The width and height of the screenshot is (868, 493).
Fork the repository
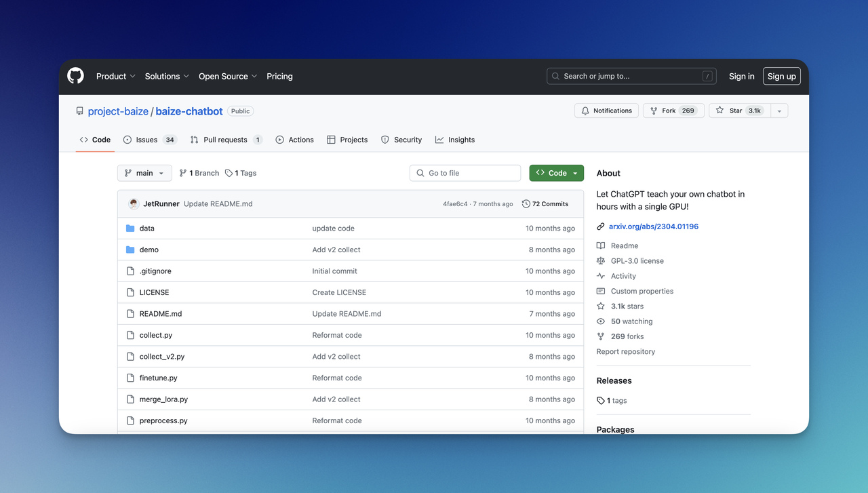[673, 110]
